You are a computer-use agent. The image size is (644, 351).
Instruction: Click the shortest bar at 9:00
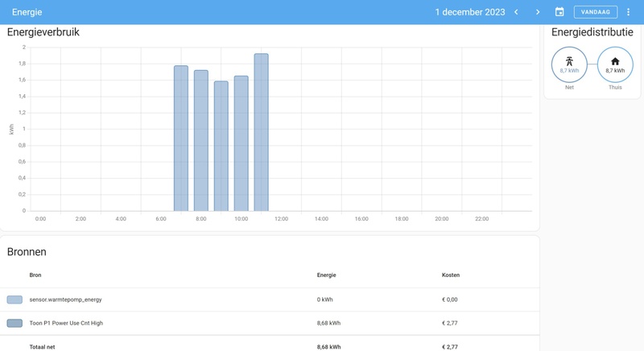click(x=221, y=147)
